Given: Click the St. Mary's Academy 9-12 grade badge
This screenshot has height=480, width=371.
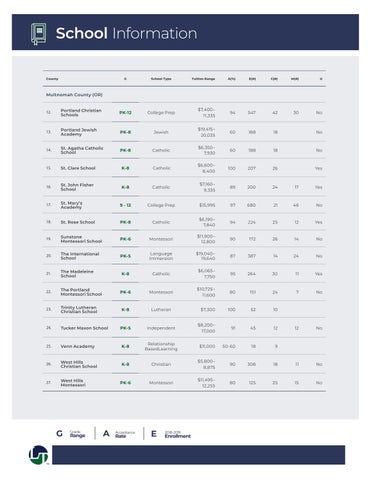Looking at the screenshot, I should 125,205.
